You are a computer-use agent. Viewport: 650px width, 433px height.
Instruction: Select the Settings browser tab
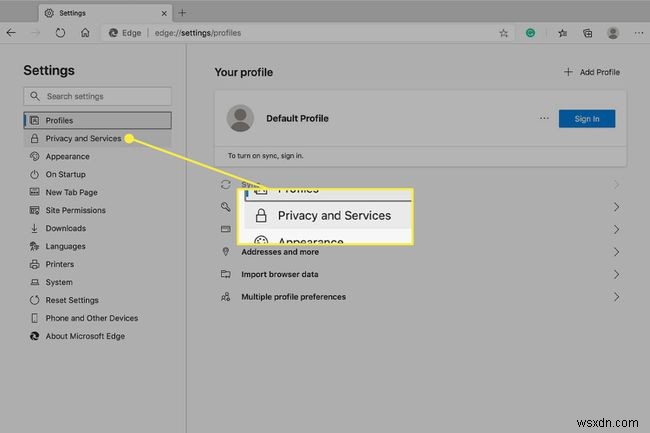click(x=105, y=13)
